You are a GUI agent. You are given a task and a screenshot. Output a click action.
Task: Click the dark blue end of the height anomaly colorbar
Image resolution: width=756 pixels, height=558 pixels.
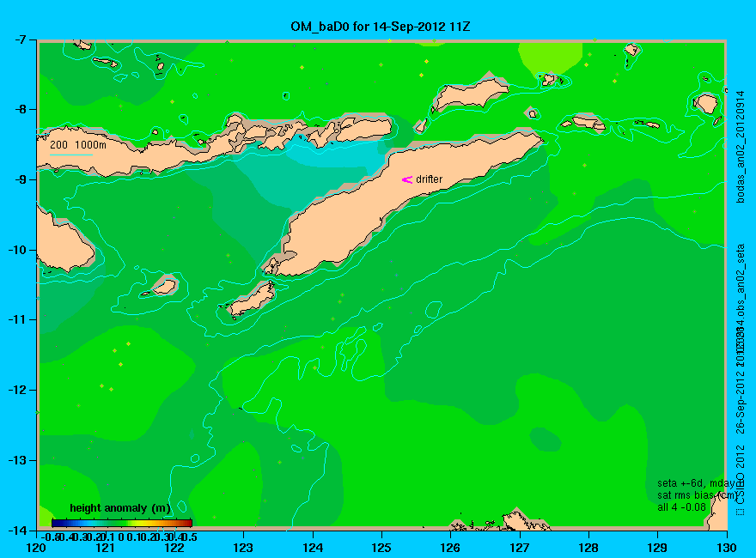[56, 523]
